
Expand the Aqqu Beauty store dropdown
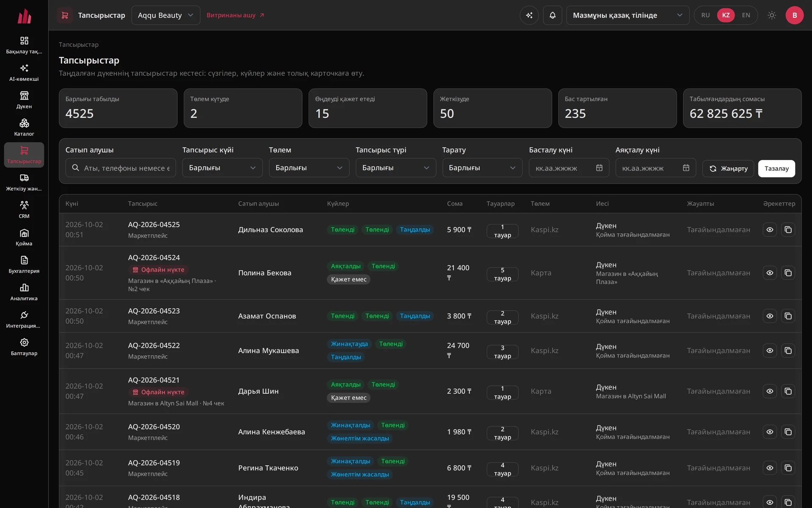[166, 15]
